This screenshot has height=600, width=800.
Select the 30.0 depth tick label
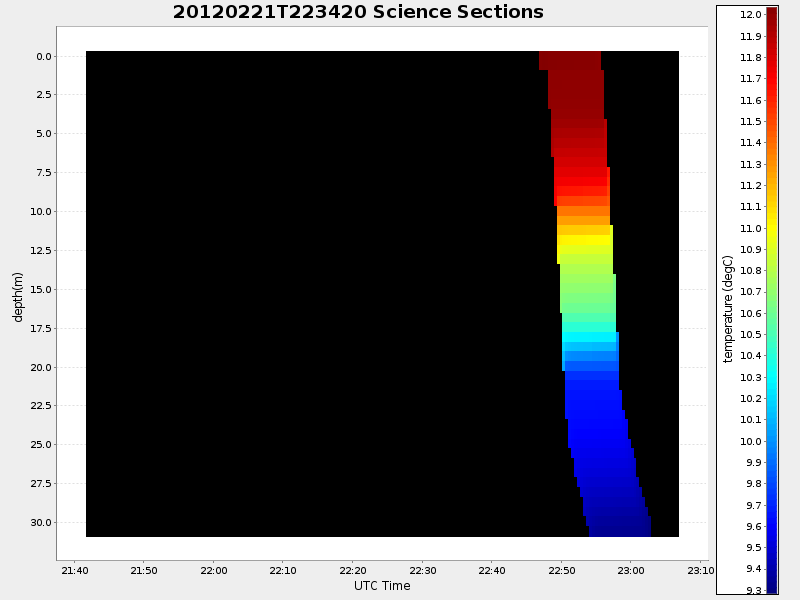pyautogui.click(x=38, y=522)
